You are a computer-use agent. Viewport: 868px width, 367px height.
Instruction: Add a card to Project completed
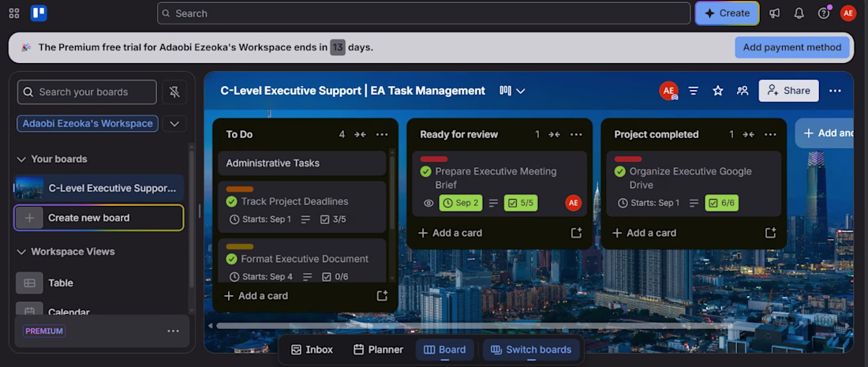tap(645, 233)
